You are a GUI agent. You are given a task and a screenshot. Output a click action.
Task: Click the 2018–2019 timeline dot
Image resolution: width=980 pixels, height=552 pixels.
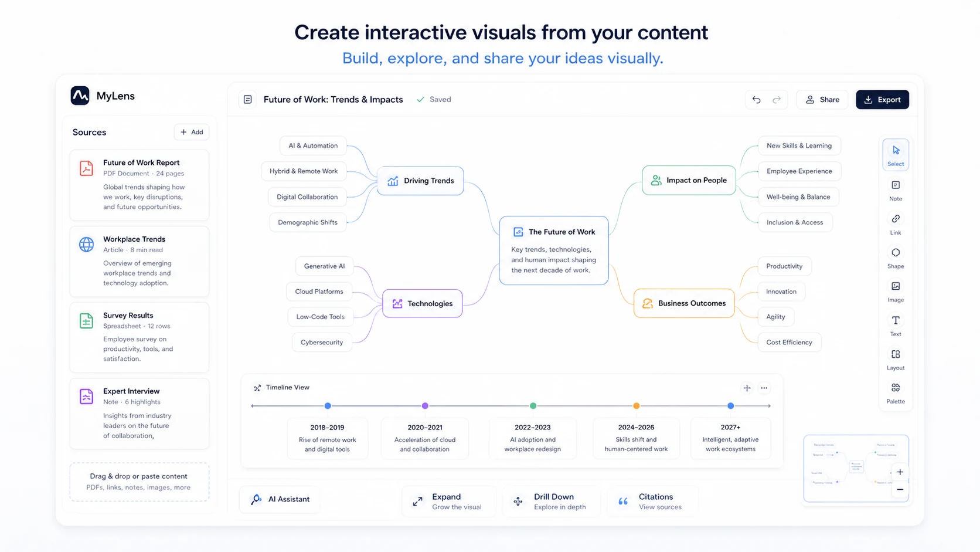click(x=328, y=406)
